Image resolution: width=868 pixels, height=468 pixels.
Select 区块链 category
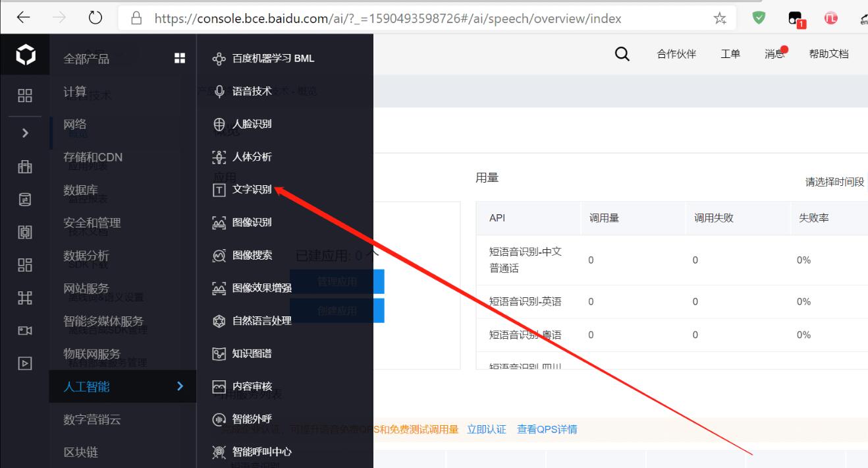pyautogui.click(x=80, y=453)
